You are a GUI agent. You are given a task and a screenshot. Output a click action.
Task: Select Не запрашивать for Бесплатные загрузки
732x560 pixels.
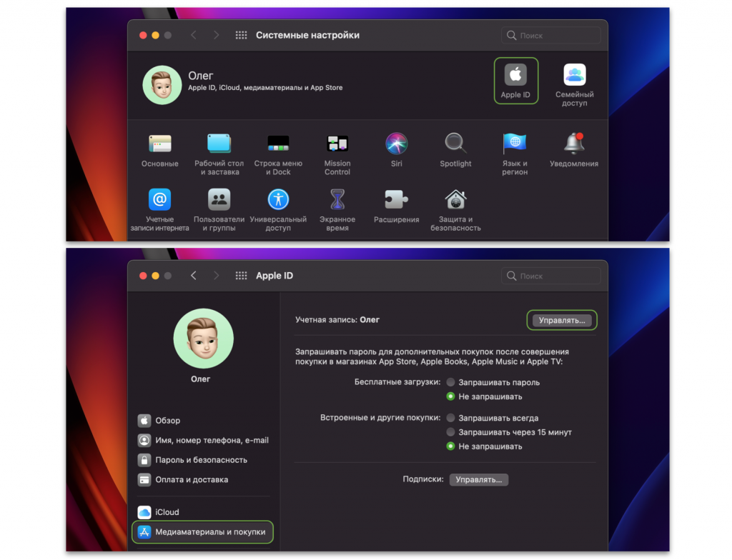pos(450,396)
